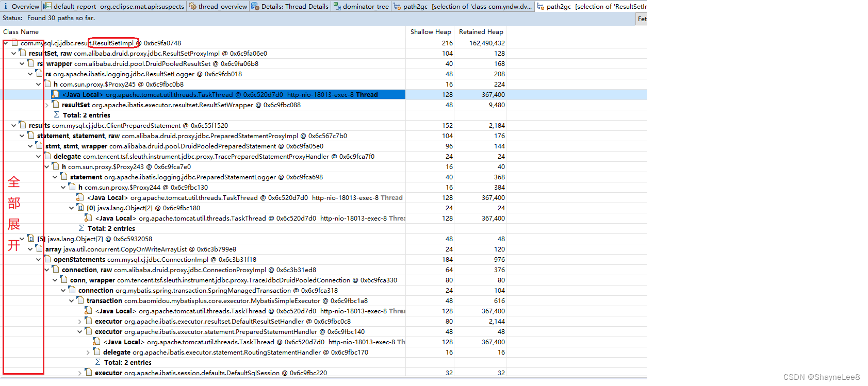Click the ResultSetLogger row object icon
The width and height of the screenshot is (868, 386).
pos(39,74)
